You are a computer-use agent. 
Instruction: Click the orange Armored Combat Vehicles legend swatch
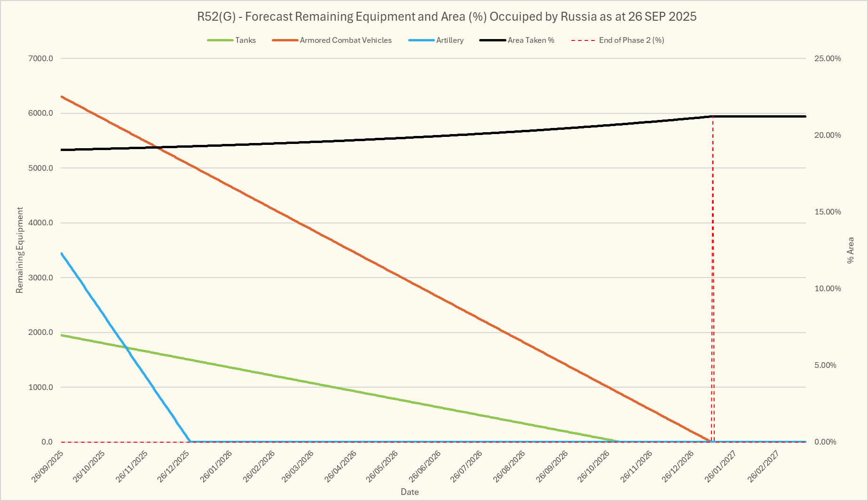(x=285, y=40)
